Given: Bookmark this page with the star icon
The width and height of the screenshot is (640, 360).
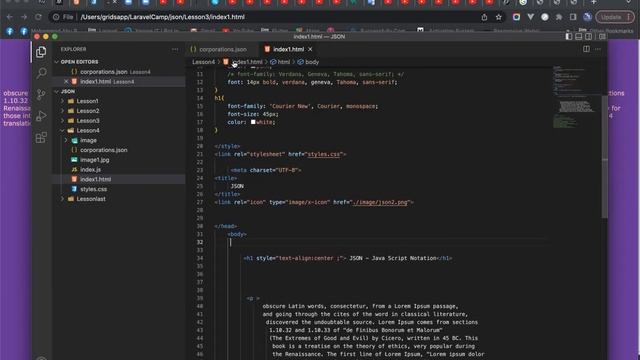Looking at the screenshot, I should tap(498, 17).
